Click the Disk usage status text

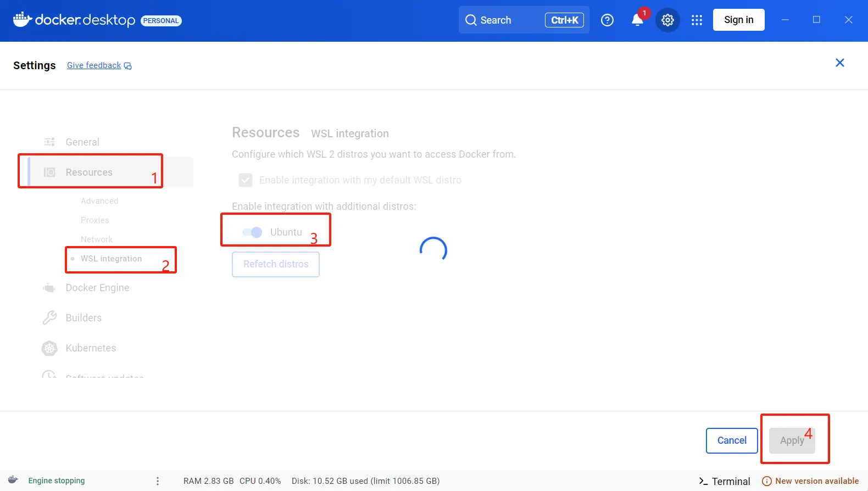tap(366, 481)
